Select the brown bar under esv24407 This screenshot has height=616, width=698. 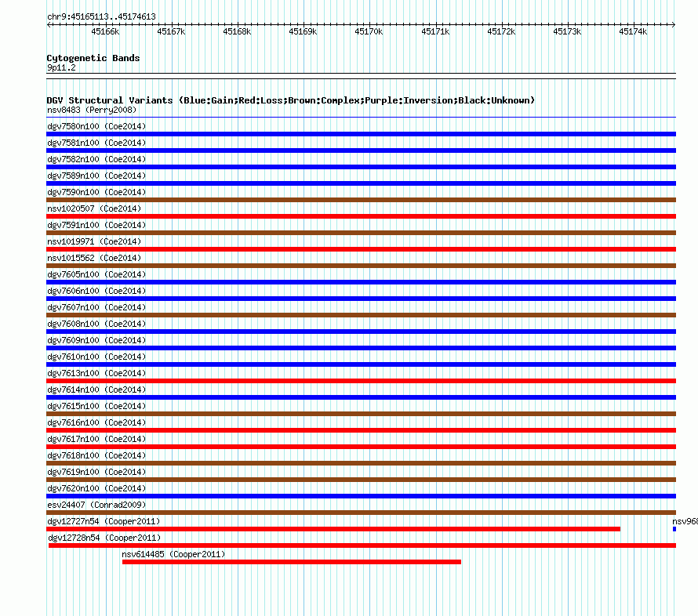click(361, 513)
